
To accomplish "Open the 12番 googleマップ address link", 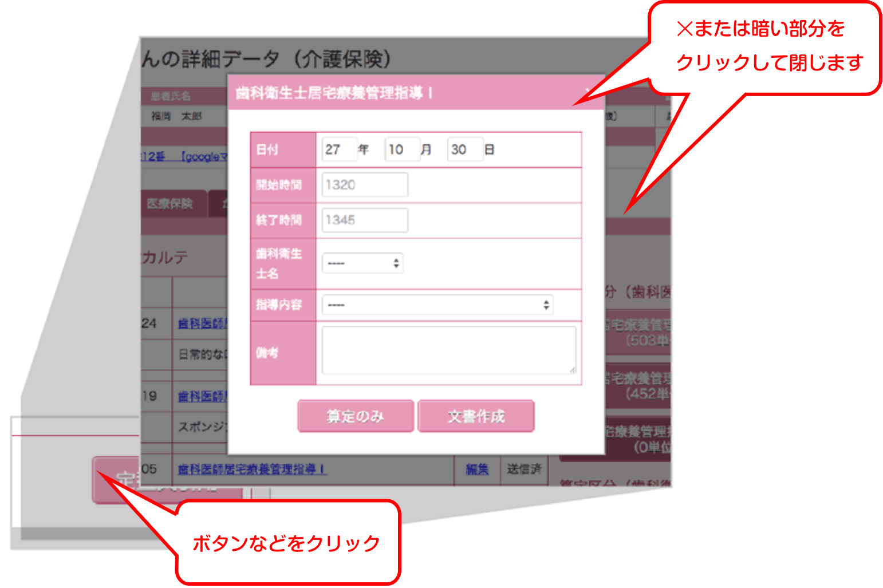I will click(184, 156).
